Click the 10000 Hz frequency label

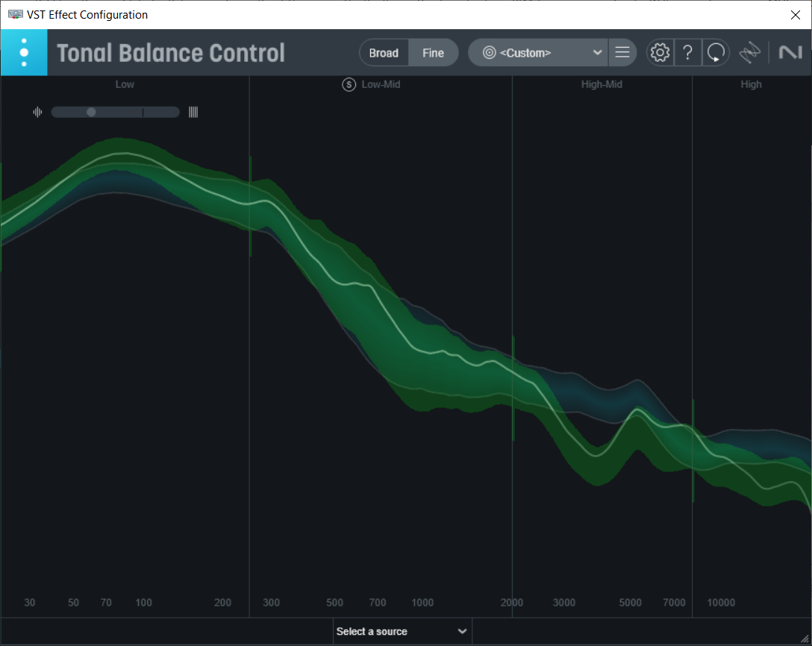click(721, 603)
